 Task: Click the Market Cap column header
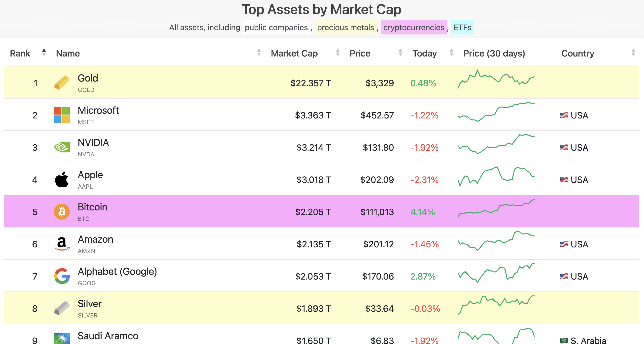(x=294, y=54)
